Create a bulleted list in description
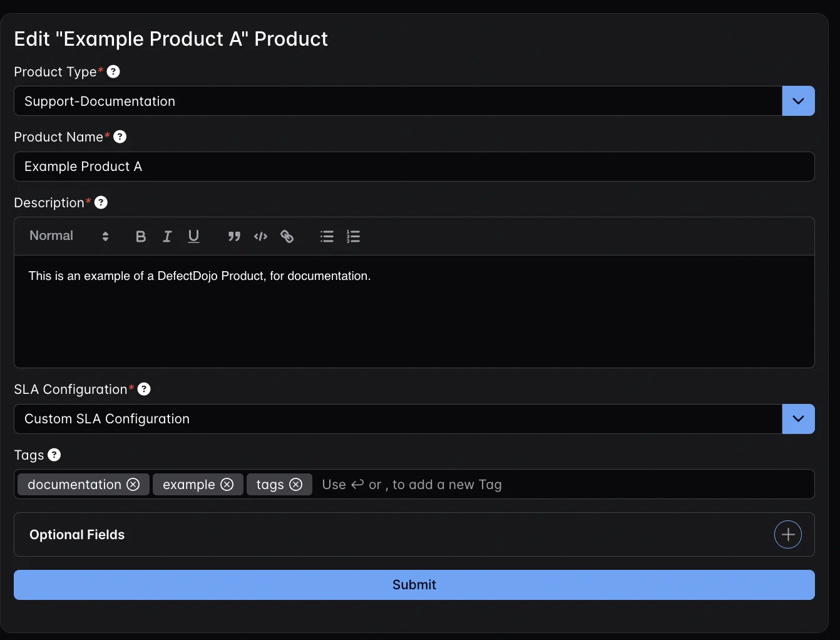The image size is (840, 640). pyautogui.click(x=327, y=237)
